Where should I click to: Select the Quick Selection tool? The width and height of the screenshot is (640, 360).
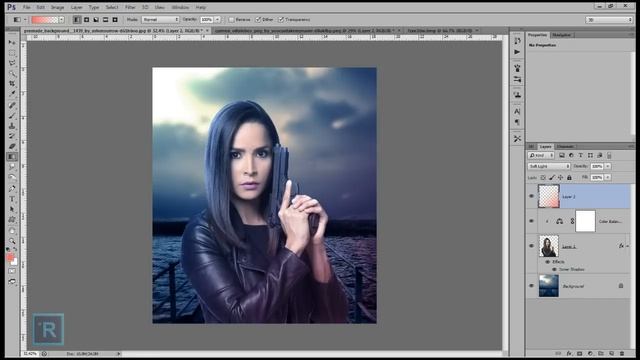(12, 73)
